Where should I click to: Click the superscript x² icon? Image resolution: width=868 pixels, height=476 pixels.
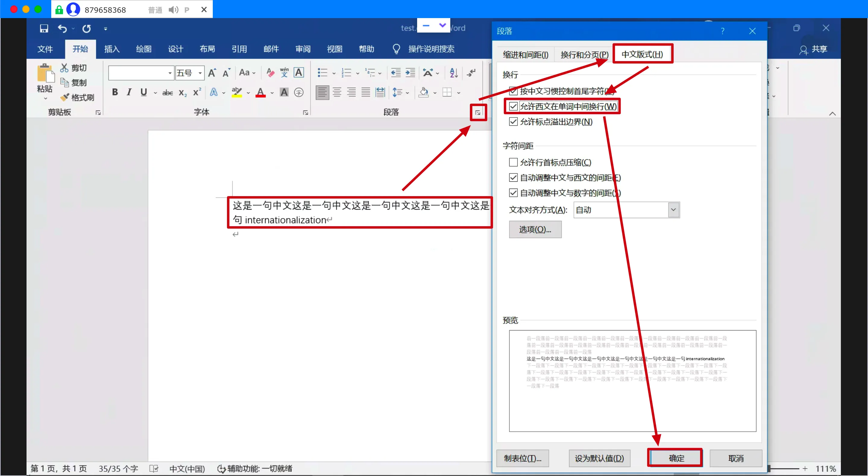pyautogui.click(x=197, y=92)
